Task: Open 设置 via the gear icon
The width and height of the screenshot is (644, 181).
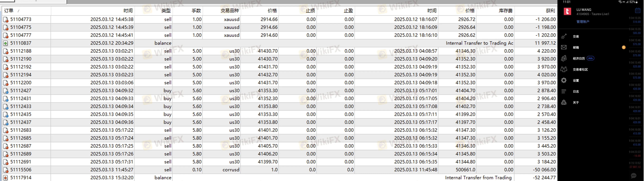Action: pos(564,80)
